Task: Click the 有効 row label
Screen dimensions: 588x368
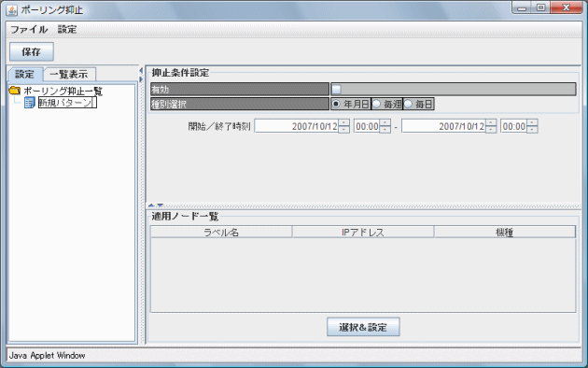Action: pos(240,90)
